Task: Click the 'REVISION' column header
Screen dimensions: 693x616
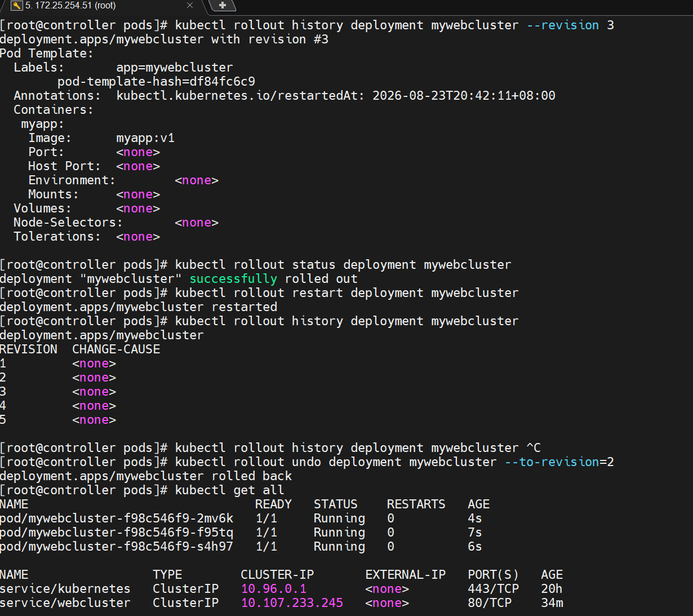Action: [29, 349]
